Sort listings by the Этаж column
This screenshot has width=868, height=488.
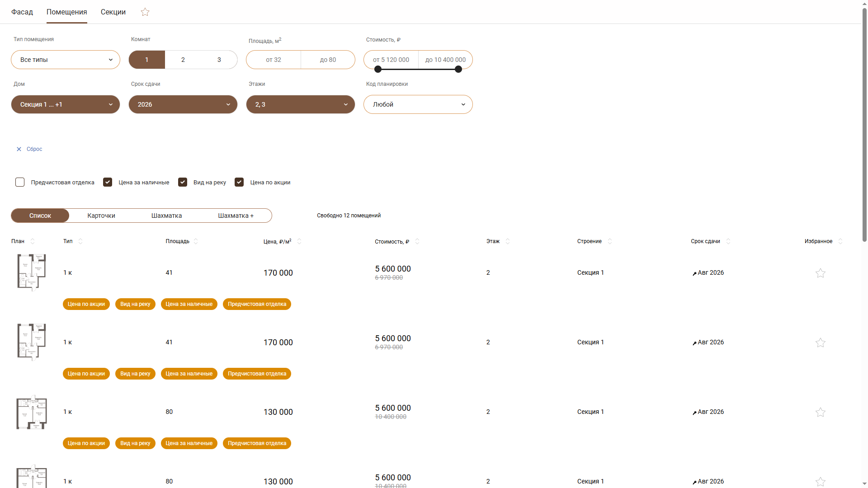point(508,241)
